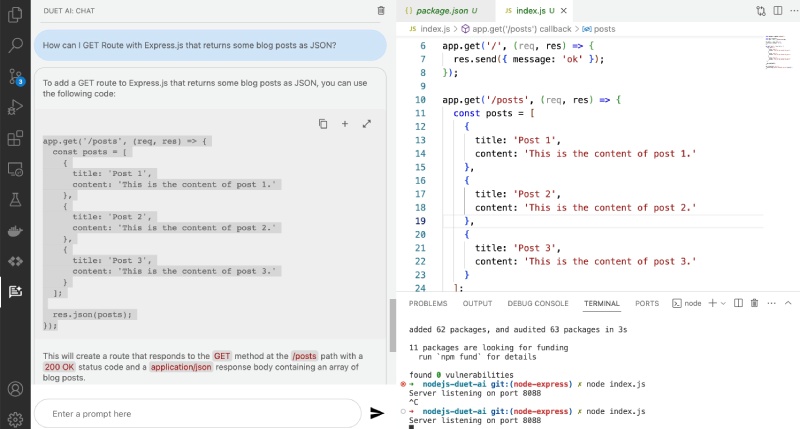
Task: Open Run and Debug view
Action: point(15,108)
